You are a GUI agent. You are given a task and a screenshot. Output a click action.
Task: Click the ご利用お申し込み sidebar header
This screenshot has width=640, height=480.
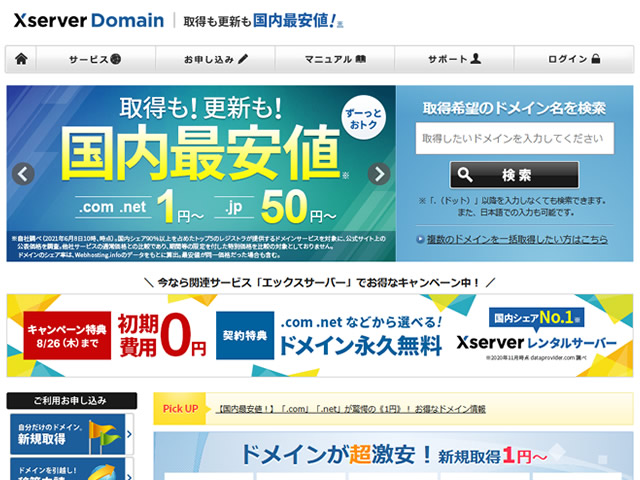click(x=72, y=401)
